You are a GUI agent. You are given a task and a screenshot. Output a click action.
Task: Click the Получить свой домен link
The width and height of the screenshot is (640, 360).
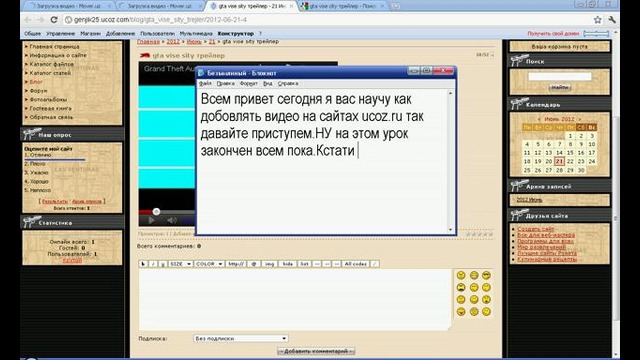[x=553, y=33]
